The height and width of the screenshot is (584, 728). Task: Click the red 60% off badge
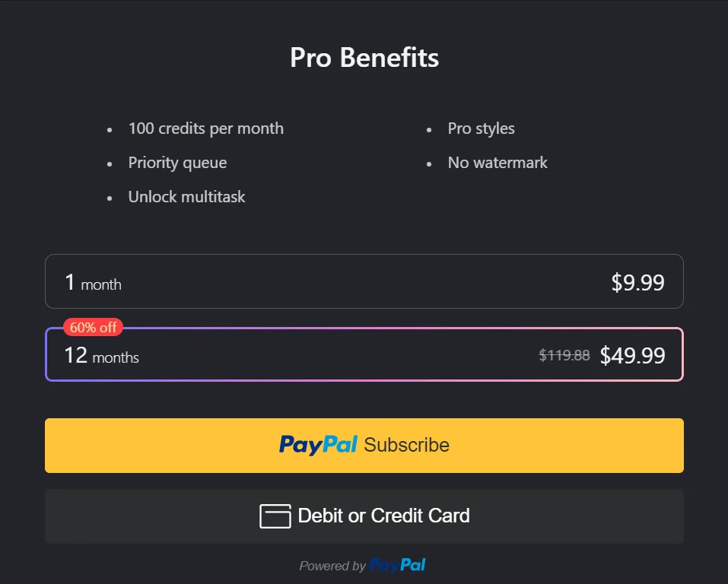93,327
